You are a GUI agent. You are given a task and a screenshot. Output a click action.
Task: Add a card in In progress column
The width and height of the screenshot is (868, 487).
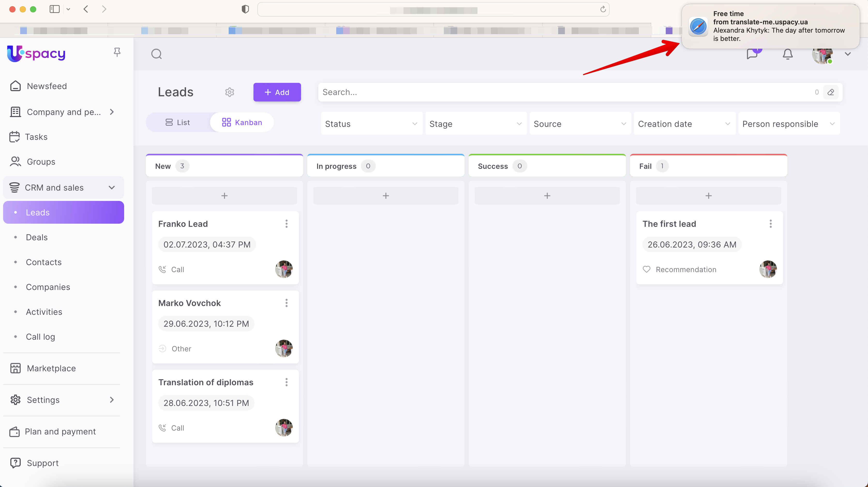pos(385,196)
